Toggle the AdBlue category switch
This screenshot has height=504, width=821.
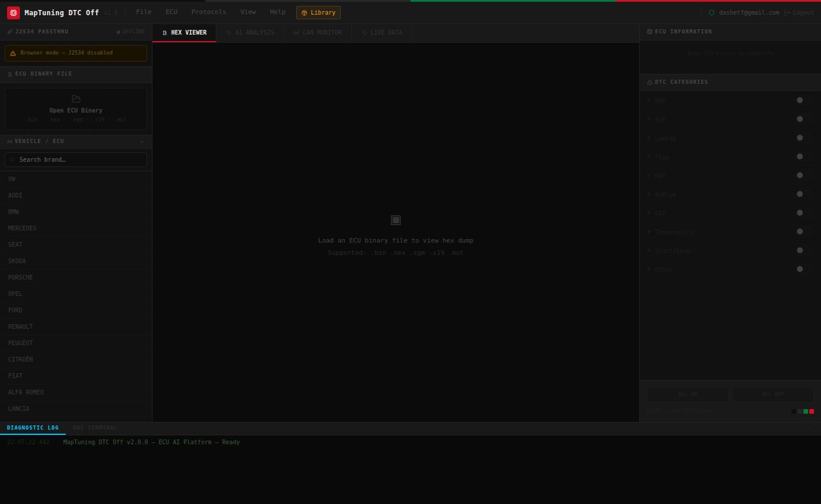805,194
